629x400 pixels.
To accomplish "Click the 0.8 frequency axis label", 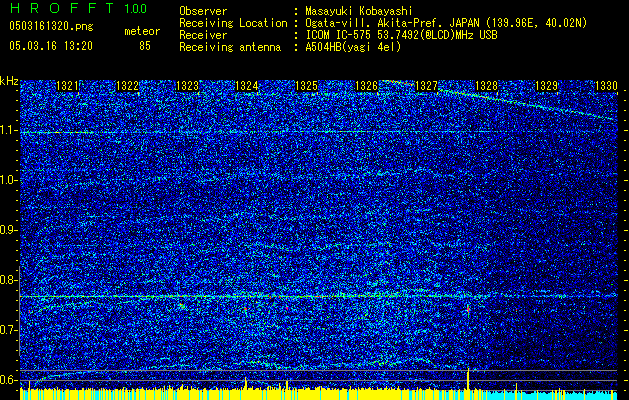I will pos(9,280).
